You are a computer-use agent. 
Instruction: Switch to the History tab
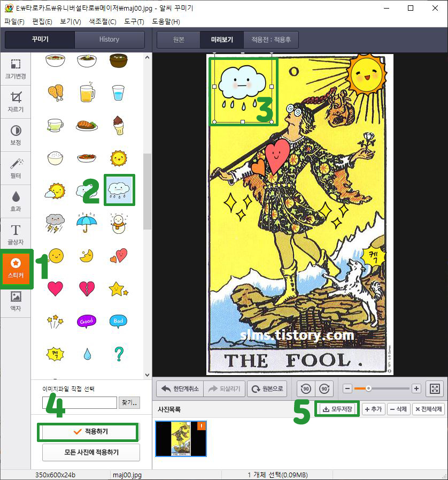click(109, 40)
